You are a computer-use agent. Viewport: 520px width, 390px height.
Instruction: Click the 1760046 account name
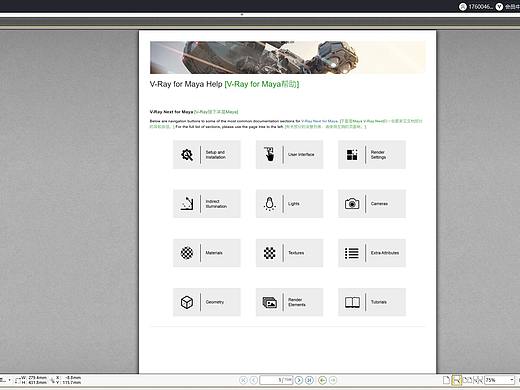(480, 7)
